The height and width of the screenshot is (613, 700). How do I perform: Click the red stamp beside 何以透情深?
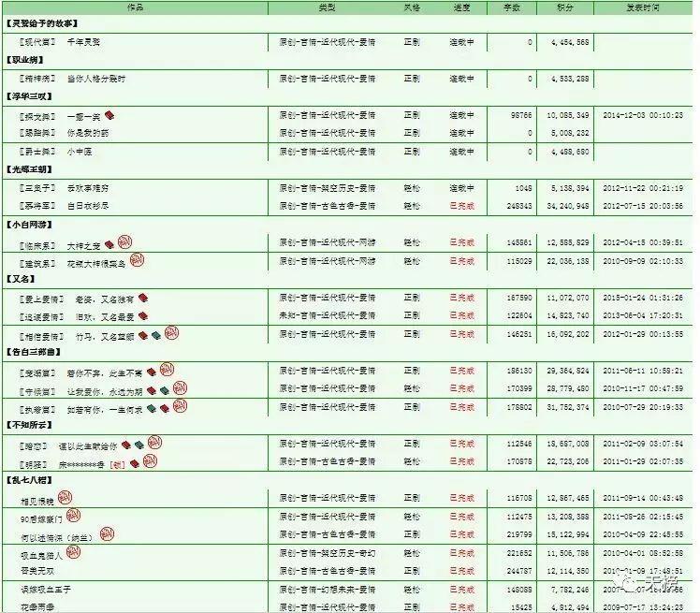tap(106, 533)
